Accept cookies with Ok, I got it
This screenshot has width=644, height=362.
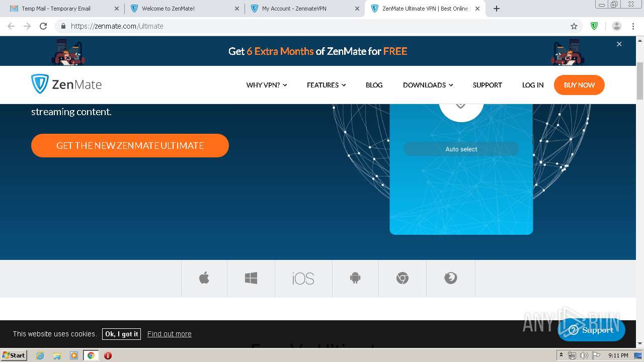coord(121,334)
